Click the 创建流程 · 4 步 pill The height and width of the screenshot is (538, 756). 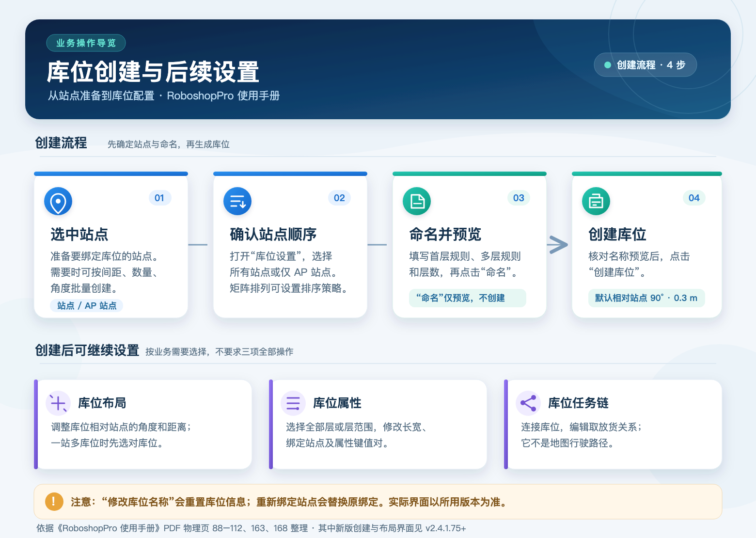[645, 65]
